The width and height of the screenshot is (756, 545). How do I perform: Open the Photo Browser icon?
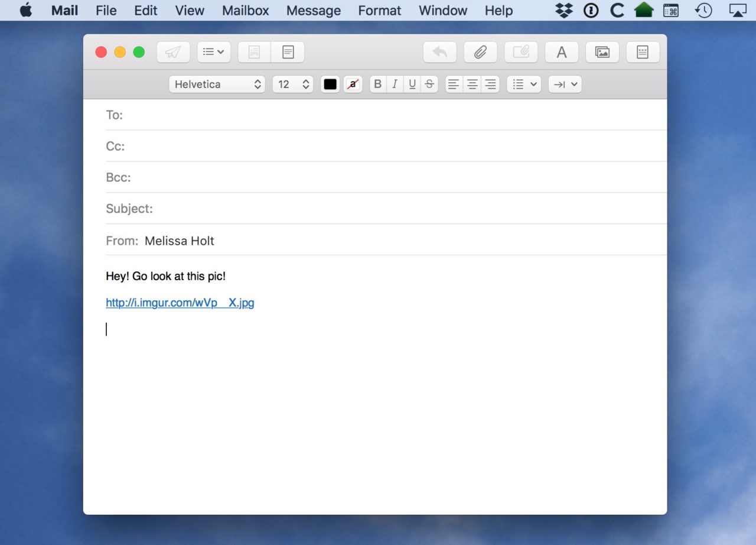pyautogui.click(x=602, y=52)
